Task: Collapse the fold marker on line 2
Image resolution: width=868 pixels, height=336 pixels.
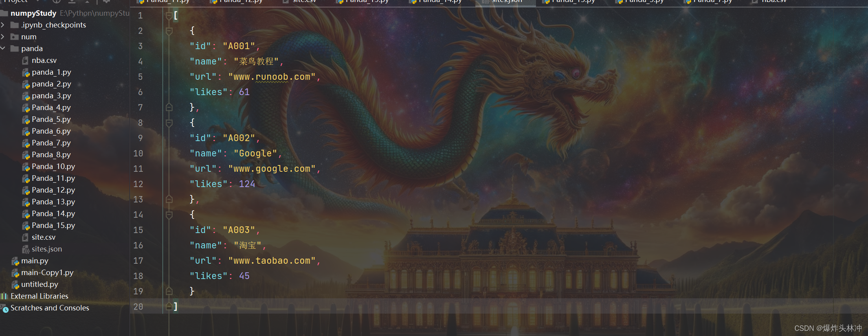Action: pos(169,31)
